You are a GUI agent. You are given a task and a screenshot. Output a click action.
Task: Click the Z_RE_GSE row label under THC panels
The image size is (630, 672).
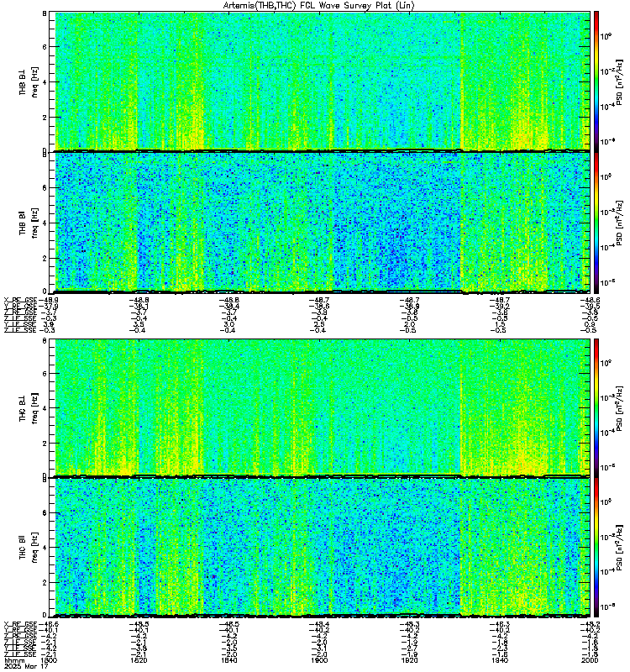[x=20, y=636]
